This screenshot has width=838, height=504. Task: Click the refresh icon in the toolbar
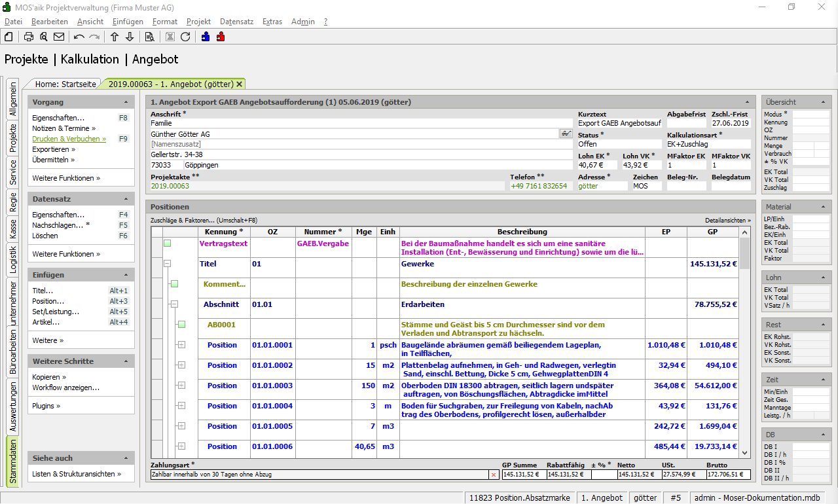click(185, 37)
